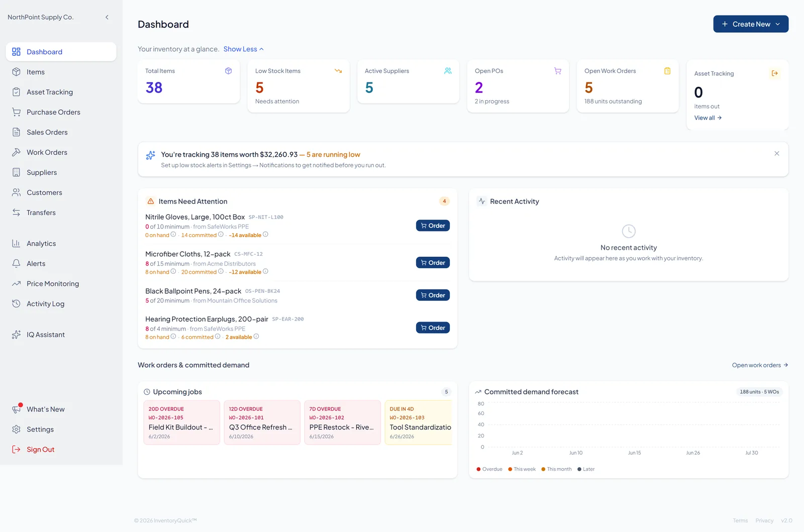The width and height of the screenshot is (804, 532).
Task: Click the Upcoming jobs count badge 5
Action: (446, 392)
